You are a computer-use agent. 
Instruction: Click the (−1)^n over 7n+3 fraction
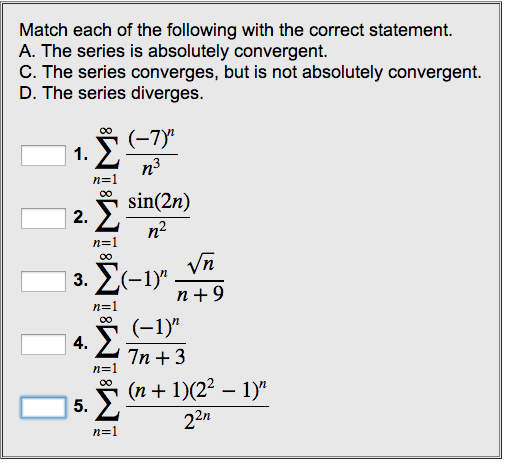coord(156,342)
